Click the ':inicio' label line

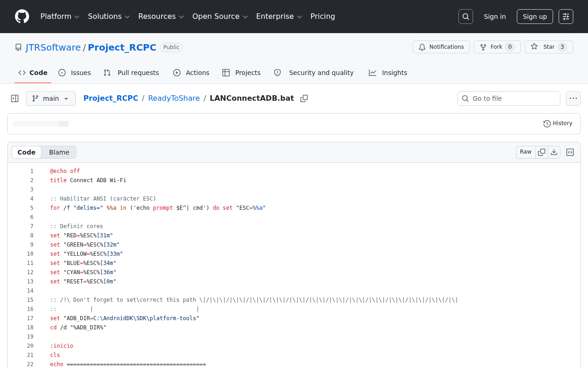coord(62,346)
